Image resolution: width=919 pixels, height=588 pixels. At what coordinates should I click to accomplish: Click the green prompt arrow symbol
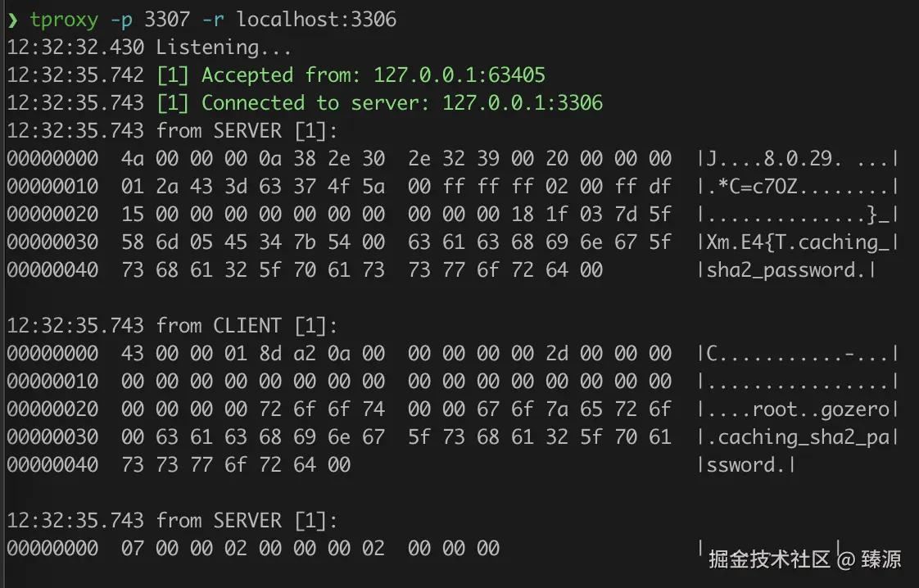[x=12, y=19]
